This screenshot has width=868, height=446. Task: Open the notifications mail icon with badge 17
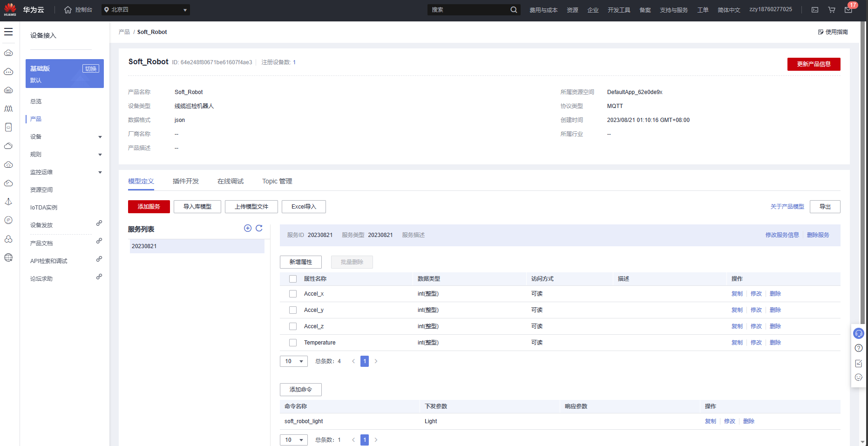[848, 10]
